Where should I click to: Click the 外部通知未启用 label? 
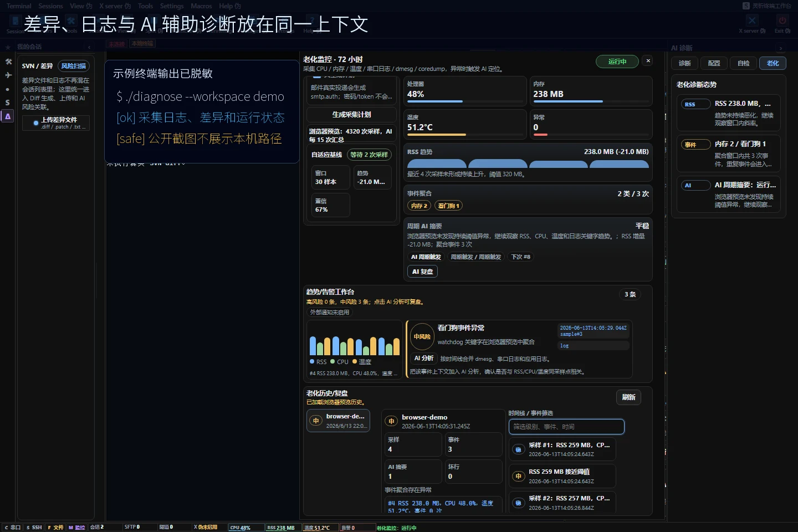[330, 313]
